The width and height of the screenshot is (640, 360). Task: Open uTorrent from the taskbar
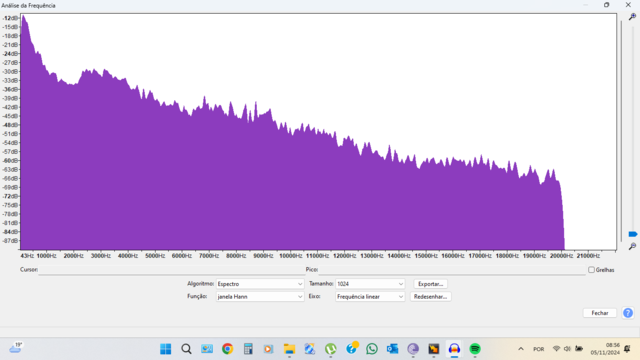pyautogui.click(x=331, y=349)
